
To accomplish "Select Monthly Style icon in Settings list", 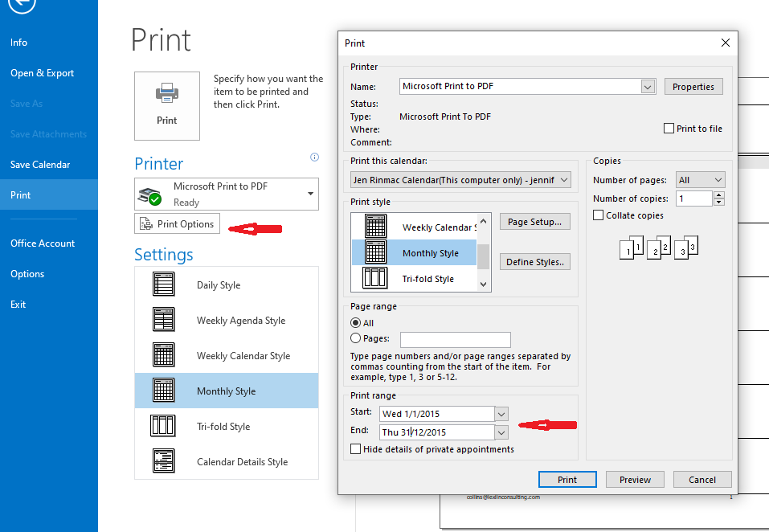I will tap(163, 391).
